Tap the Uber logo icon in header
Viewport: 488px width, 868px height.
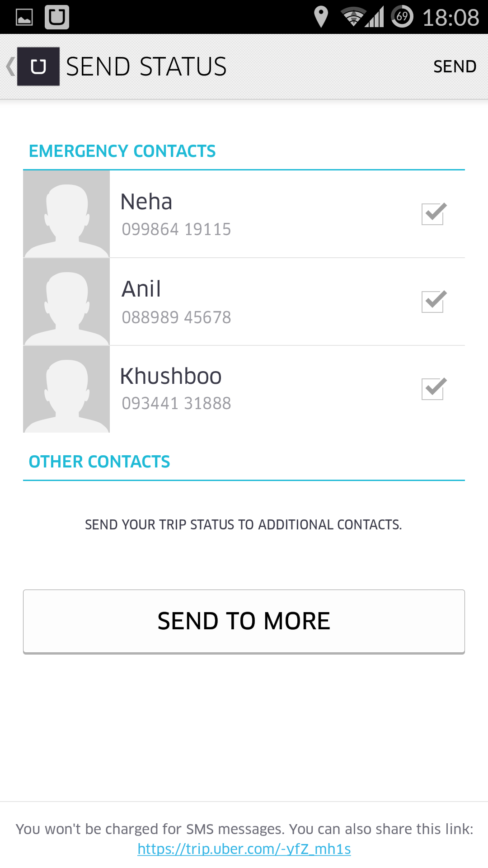point(38,66)
